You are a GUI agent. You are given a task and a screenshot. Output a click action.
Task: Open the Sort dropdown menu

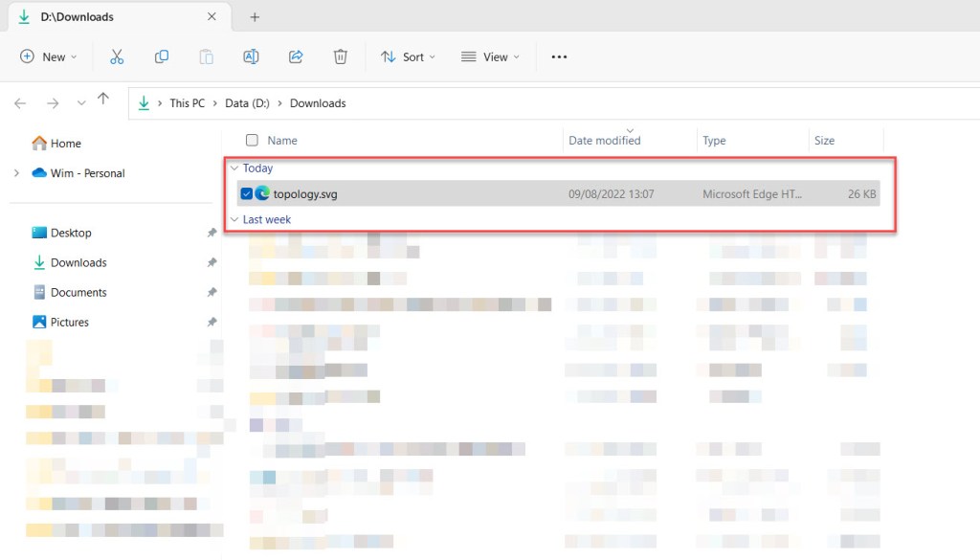[408, 56]
